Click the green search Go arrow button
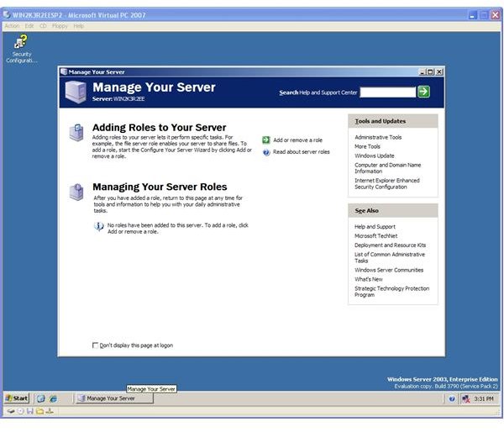The height and width of the screenshot is (432, 504). tap(423, 92)
